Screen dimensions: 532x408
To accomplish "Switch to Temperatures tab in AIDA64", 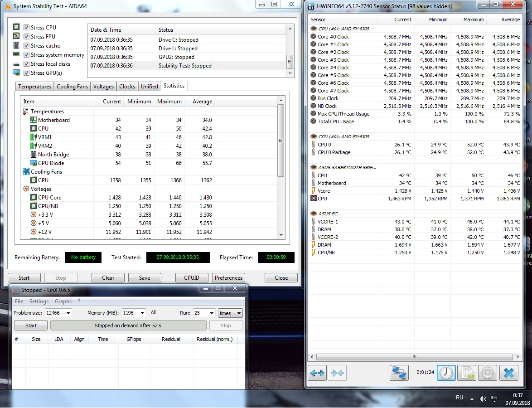I will click(34, 87).
